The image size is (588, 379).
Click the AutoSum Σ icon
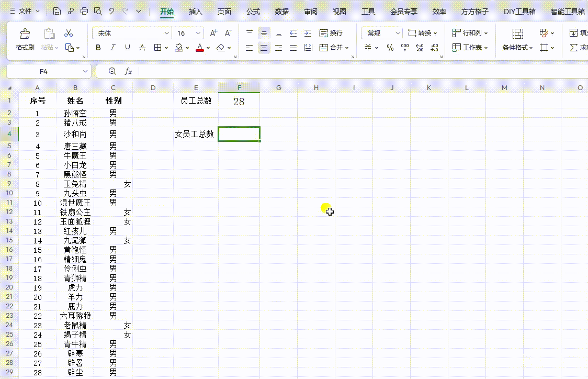tap(574, 48)
